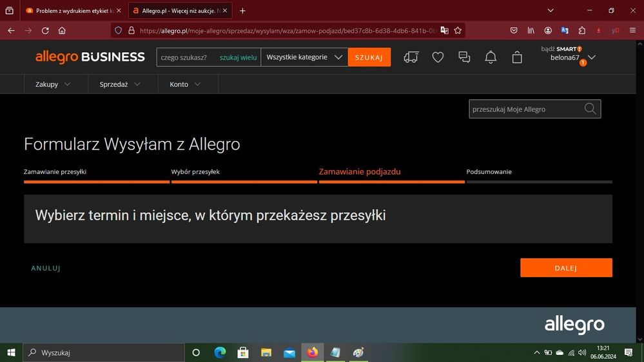Click szukaj wielu link
This screenshot has width=644, height=362.
(x=239, y=57)
